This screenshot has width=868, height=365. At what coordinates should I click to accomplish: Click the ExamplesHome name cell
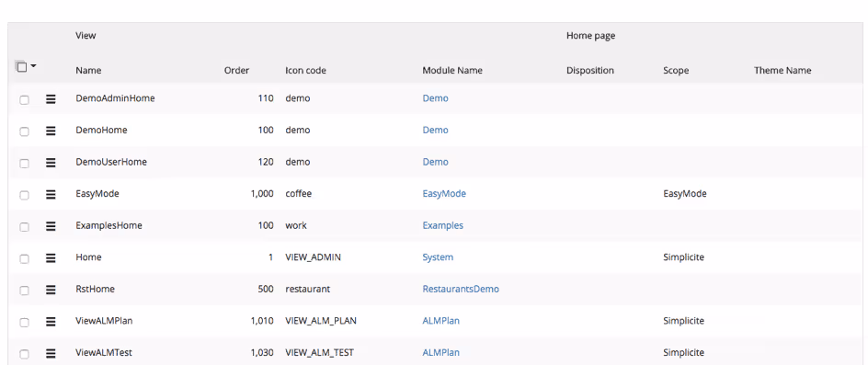[x=109, y=225]
